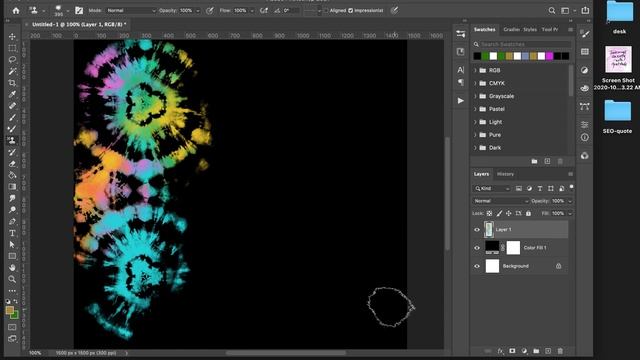Screen dimensions: 640x360
Task: Uncheck the Impressionist checkbox
Action: tap(351, 11)
